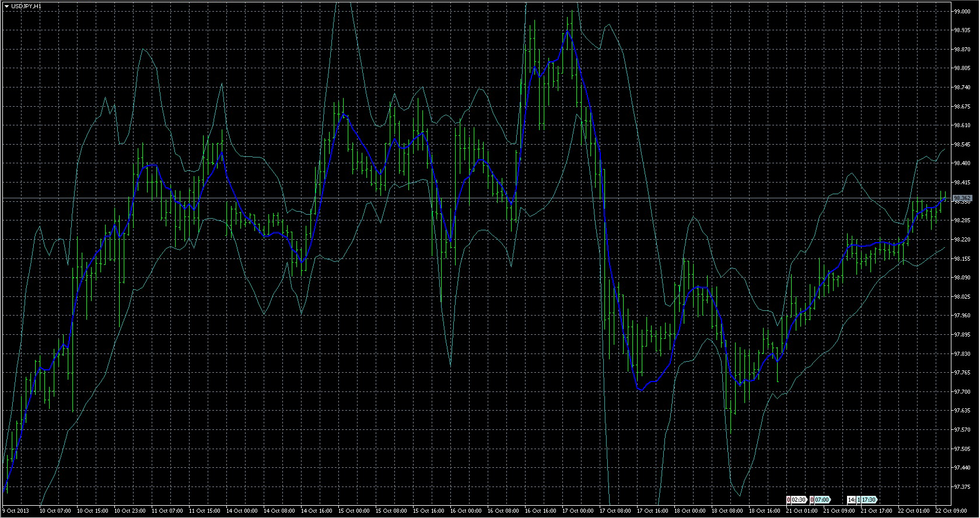
Task: Click the 18 Oct 08:00 time label
Action: 727,511
